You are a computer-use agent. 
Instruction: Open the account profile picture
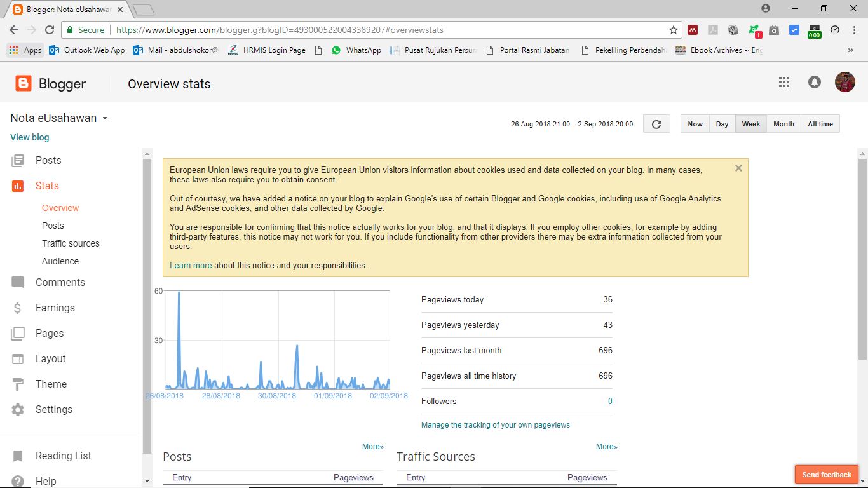(x=845, y=82)
